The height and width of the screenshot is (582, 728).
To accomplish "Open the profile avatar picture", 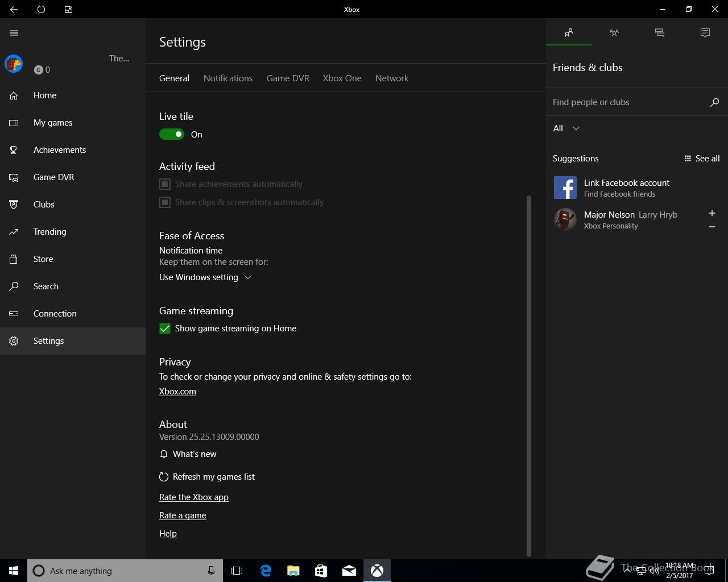I will coord(14,64).
